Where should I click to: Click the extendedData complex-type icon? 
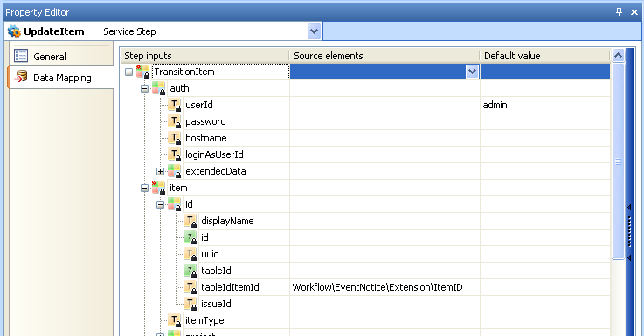click(175, 171)
